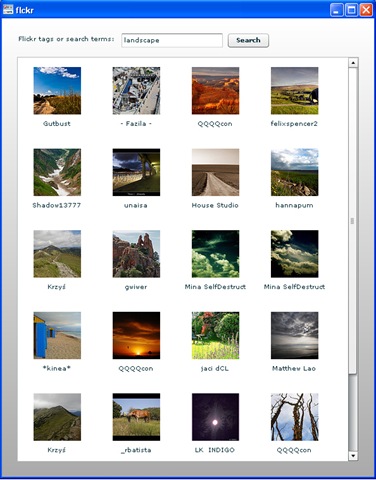
Task: Click the scrollbar up arrow
Action: pyautogui.click(x=353, y=62)
